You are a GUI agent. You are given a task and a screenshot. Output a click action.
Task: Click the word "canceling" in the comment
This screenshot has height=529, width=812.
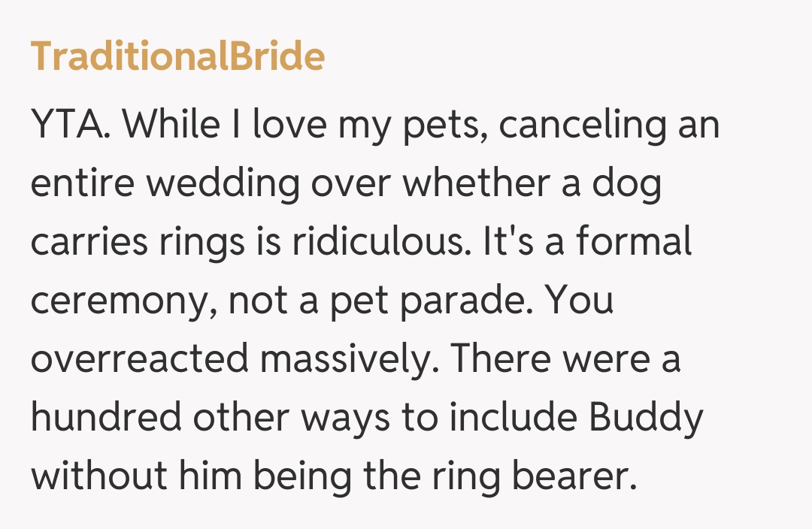[x=582, y=125]
